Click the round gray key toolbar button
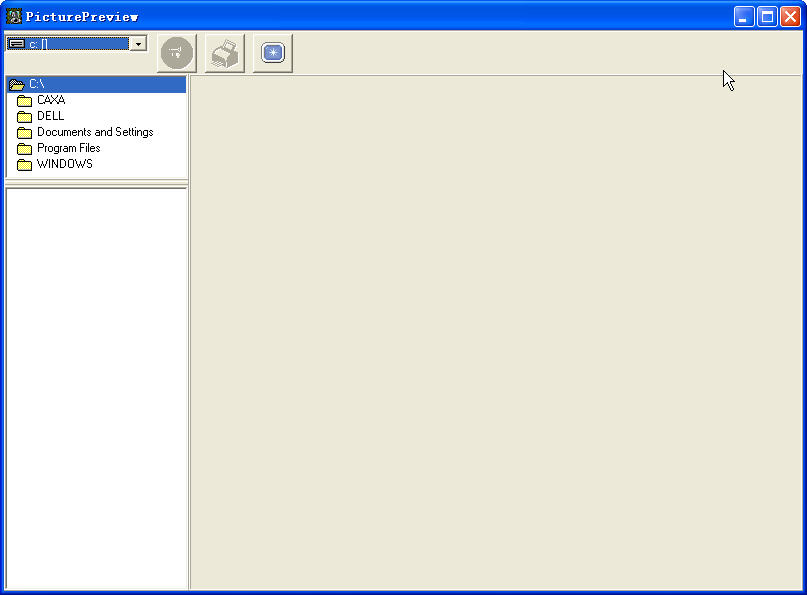This screenshot has width=807, height=595. (177, 53)
